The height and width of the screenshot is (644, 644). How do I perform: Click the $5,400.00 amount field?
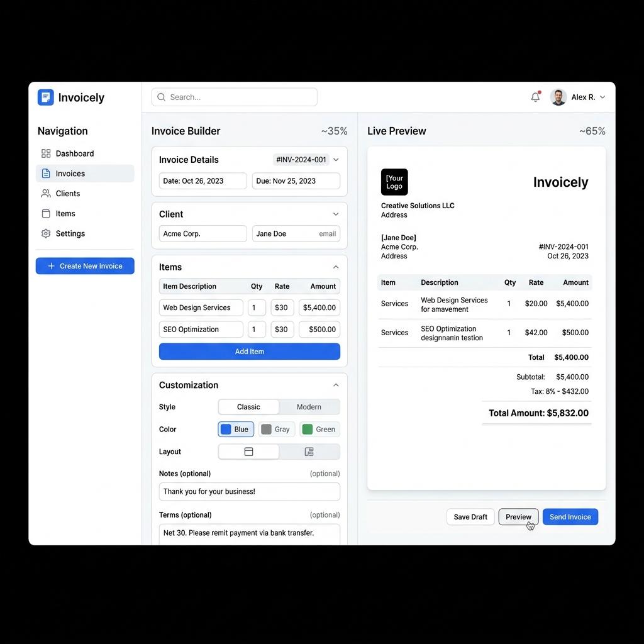(319, 308)
